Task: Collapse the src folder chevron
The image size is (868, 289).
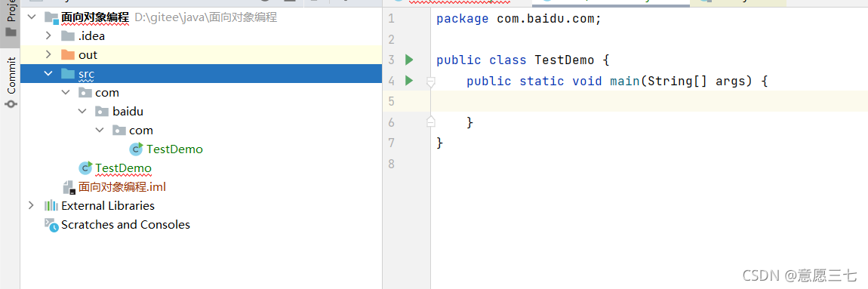Action: [48, 74]
